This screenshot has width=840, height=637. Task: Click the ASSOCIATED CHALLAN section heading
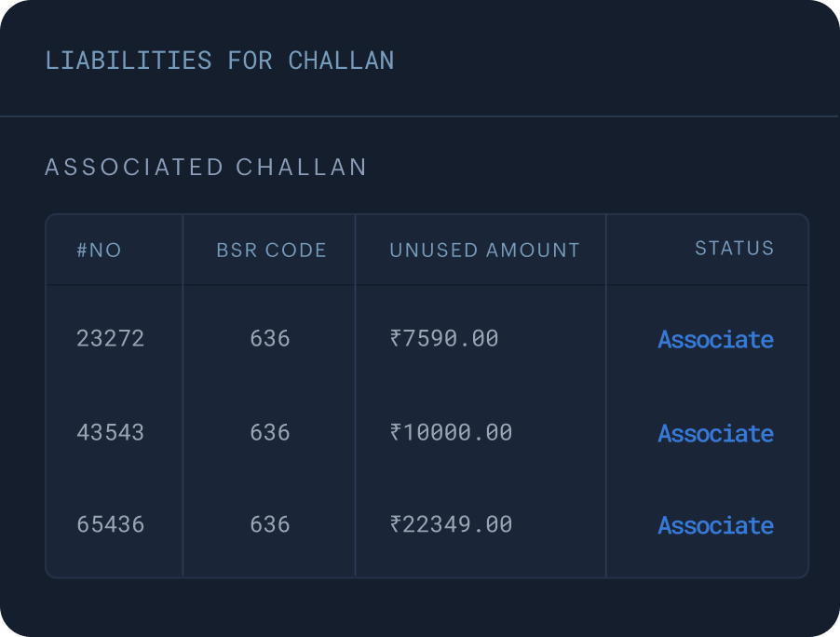[x=205, y=168]
